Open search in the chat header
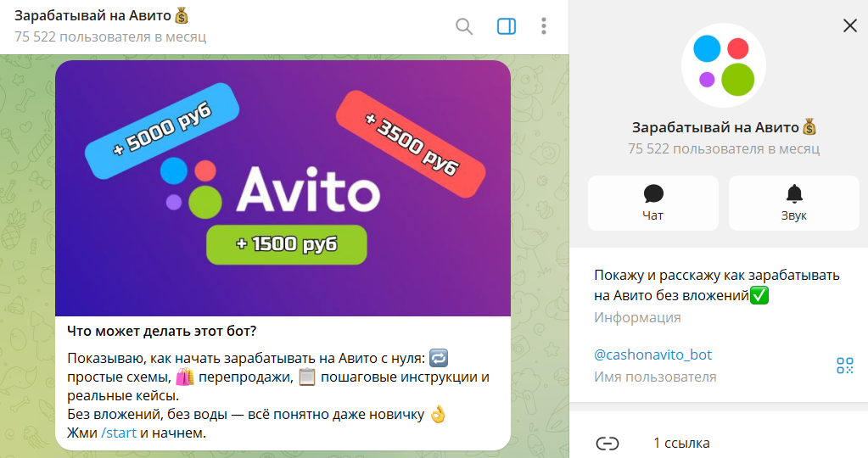This screenshot has height=458, width=868. coord(464,26)
